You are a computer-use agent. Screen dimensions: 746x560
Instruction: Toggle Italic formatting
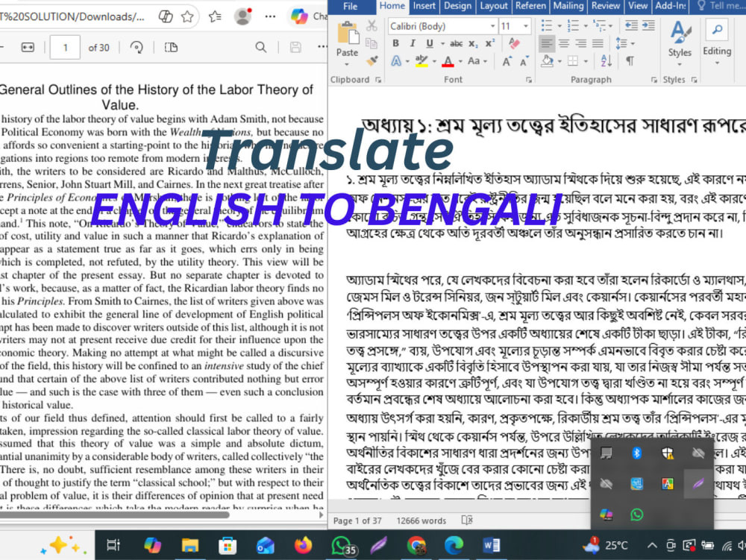pyautogui.click(x=413, y=43)
